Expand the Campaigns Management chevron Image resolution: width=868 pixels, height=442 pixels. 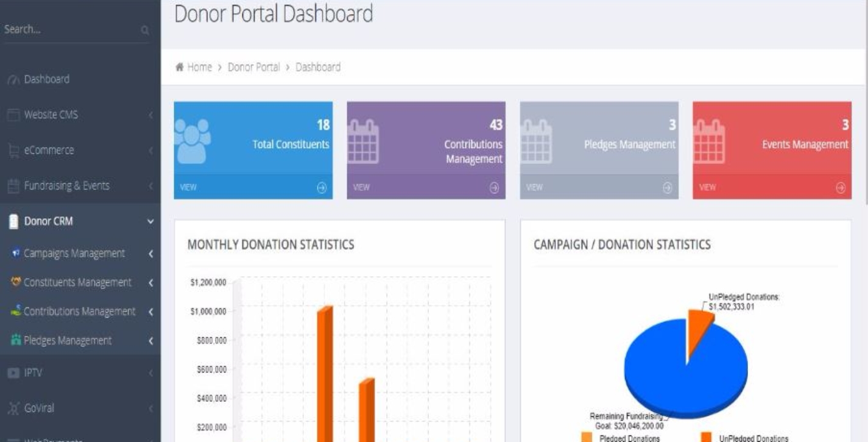(150, 254)
